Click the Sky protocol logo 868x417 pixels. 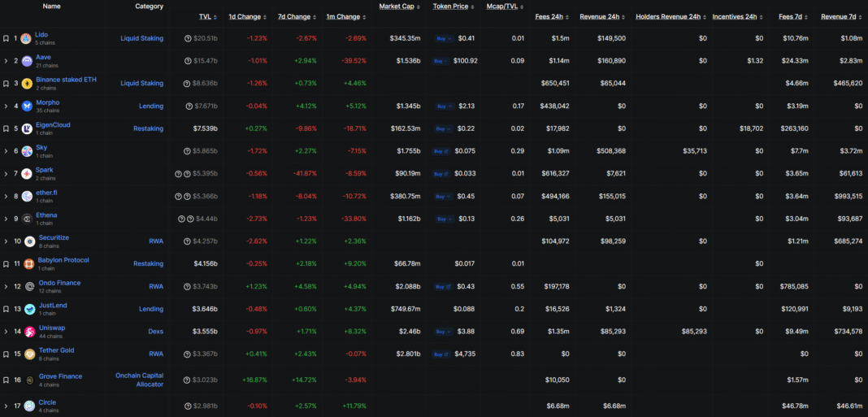(27, 152)
